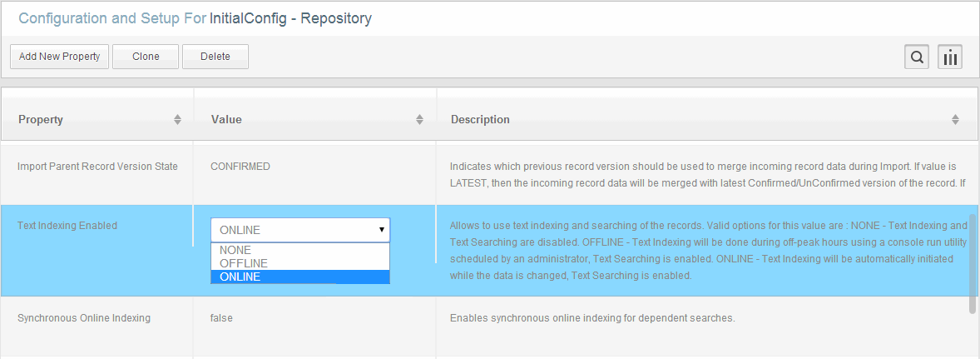
Task: Click the Text Indexing Enabled property label
Action: (67, 226)
